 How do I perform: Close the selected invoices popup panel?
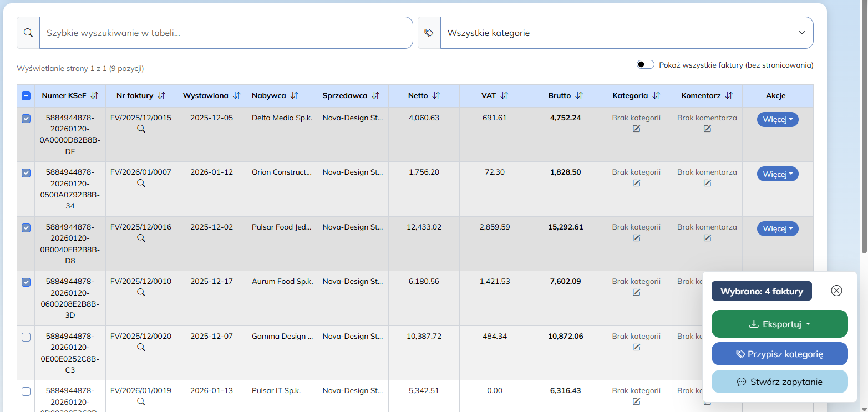(x=836, y=291)
